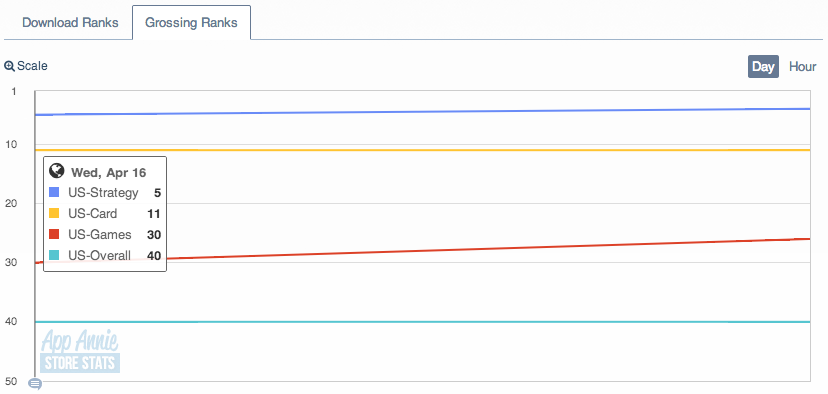Image resolution: width=828 pixels, height=394 pixels.
Task: Click the red US-Games swatch
Action: coord(54,234)
